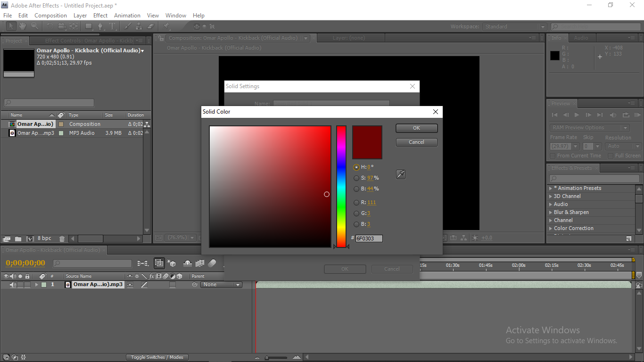The width and height of the screenshot is (644, 362).
Task: Select the Hand tool
Action: tap(23, 26)
